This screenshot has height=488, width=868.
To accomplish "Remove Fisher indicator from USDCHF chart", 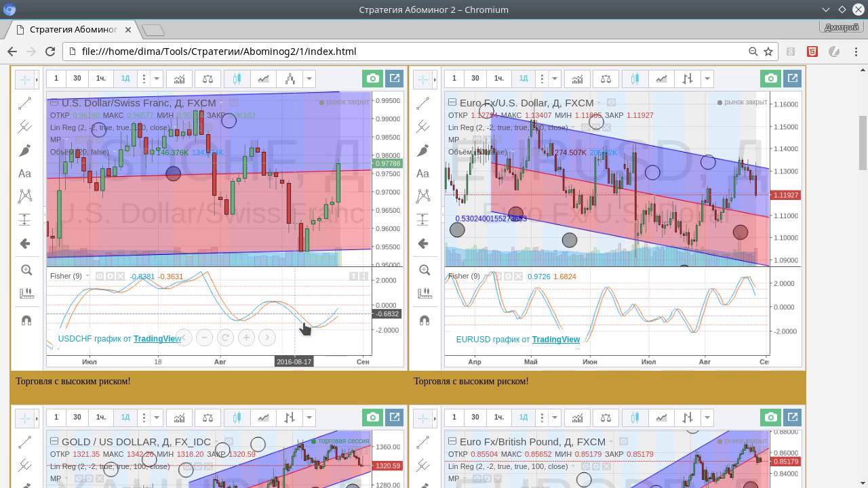I will coord(120,277).
